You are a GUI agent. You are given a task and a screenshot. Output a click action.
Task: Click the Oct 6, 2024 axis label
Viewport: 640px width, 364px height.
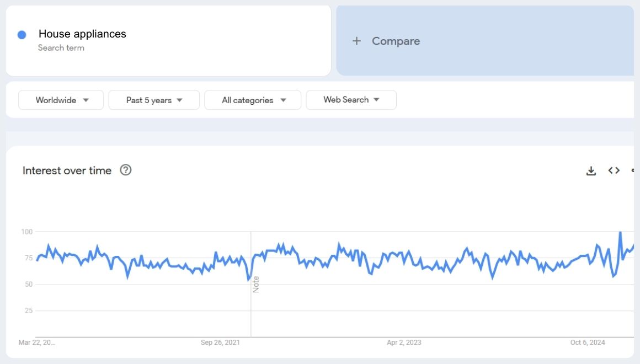click(x=588, y=342)
